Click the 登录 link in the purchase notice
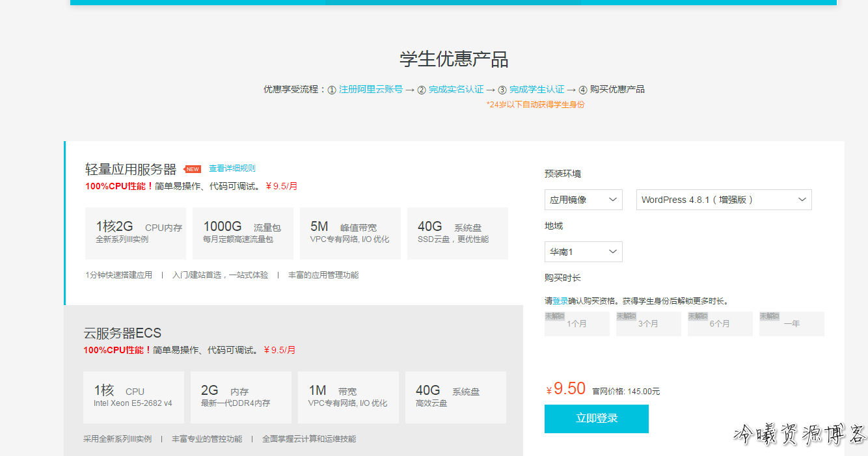Screen dimensions: 868x456 point(560,301)
